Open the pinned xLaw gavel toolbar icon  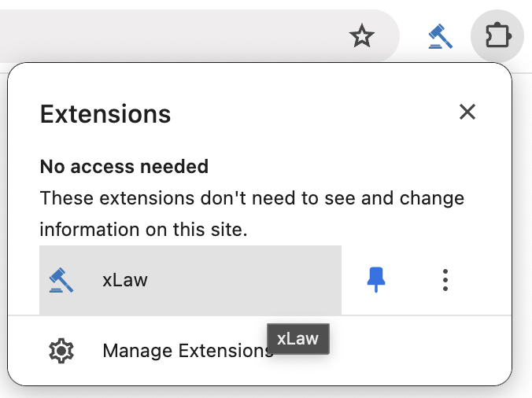441,36
